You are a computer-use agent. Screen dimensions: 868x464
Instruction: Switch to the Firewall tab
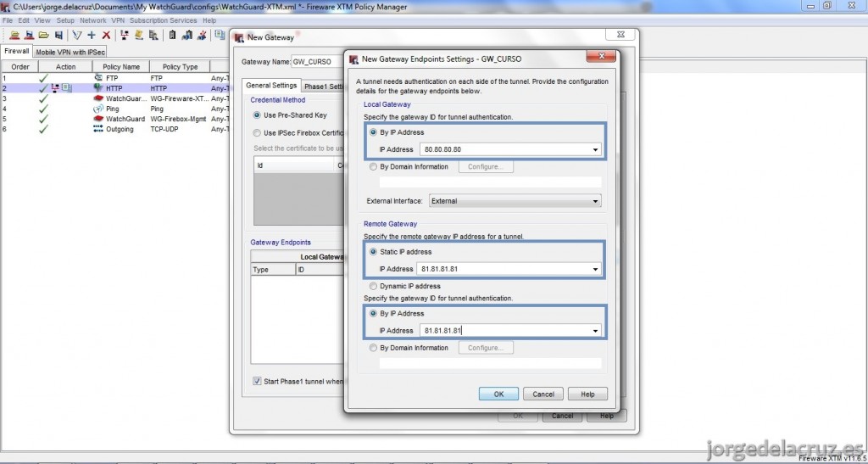pyautogui.click(x=17, y=51)
